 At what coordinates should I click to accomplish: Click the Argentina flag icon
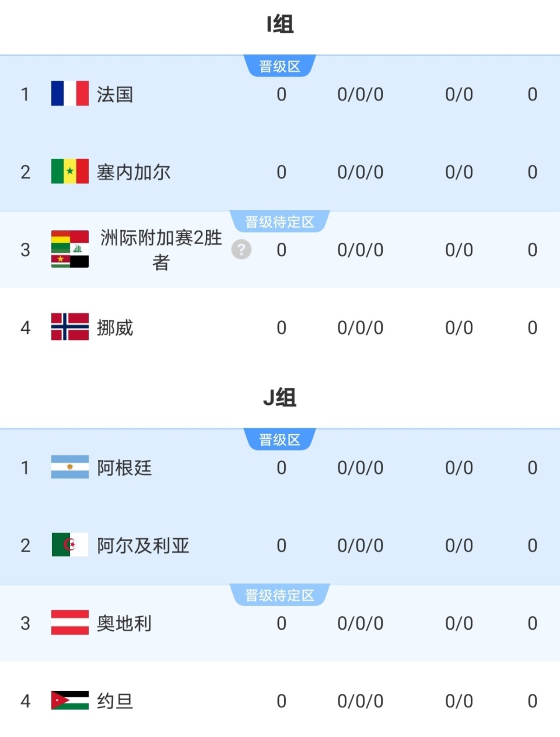70,467
